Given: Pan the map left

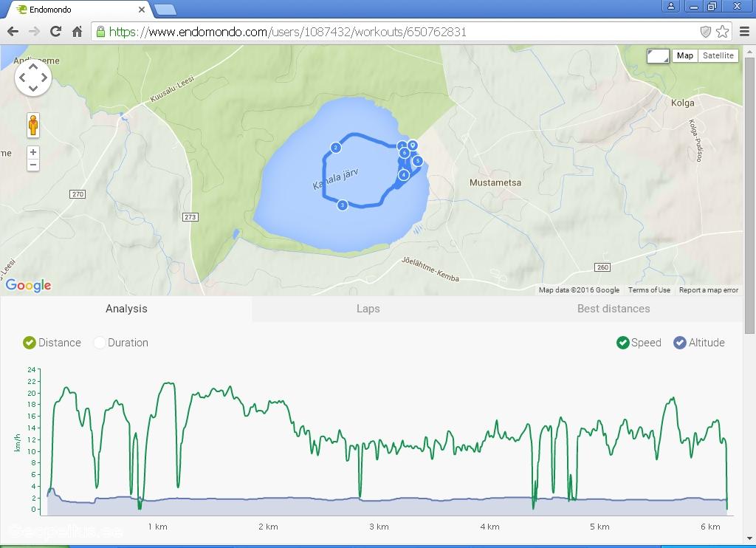Looking at the screenshot, I should coord(22,78).
